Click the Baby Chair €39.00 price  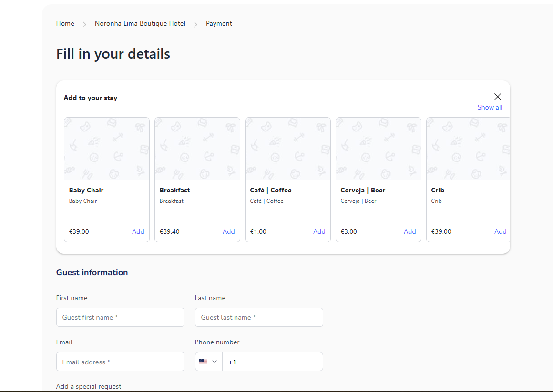tap(79, 231)
